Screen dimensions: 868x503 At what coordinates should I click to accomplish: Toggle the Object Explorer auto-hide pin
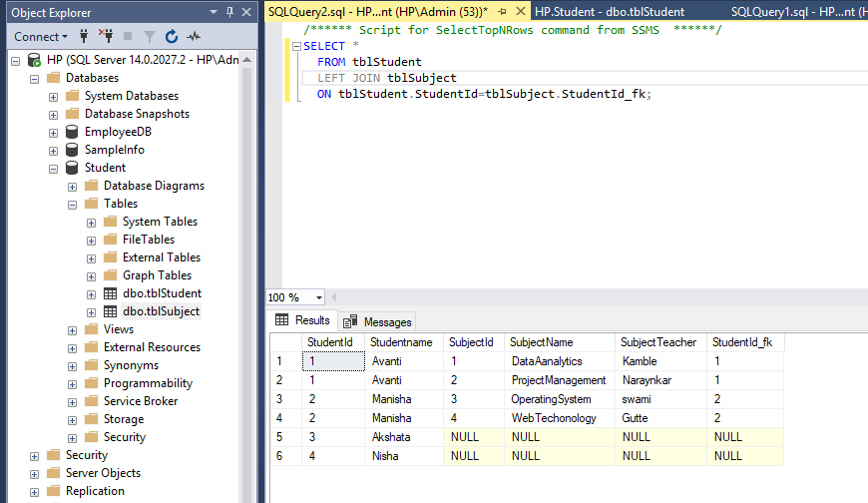[229, 12]
